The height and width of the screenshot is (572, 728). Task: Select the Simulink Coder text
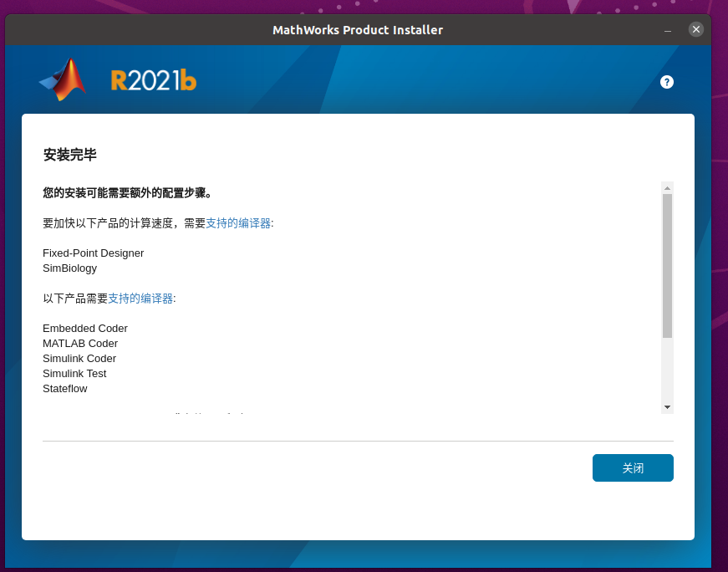[x=79, y=359]
